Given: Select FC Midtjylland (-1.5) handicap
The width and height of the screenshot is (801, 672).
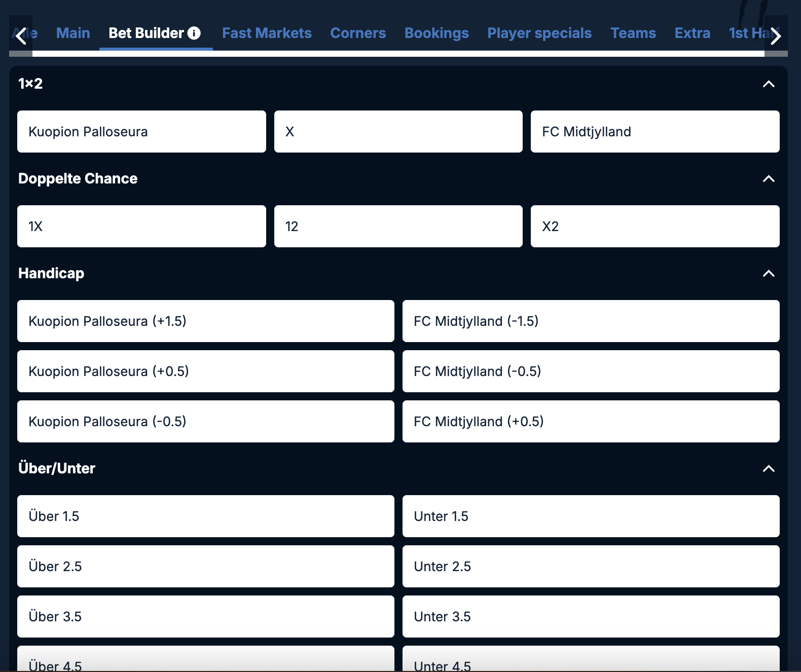Looking at the screenshot, I should [591, 321].
